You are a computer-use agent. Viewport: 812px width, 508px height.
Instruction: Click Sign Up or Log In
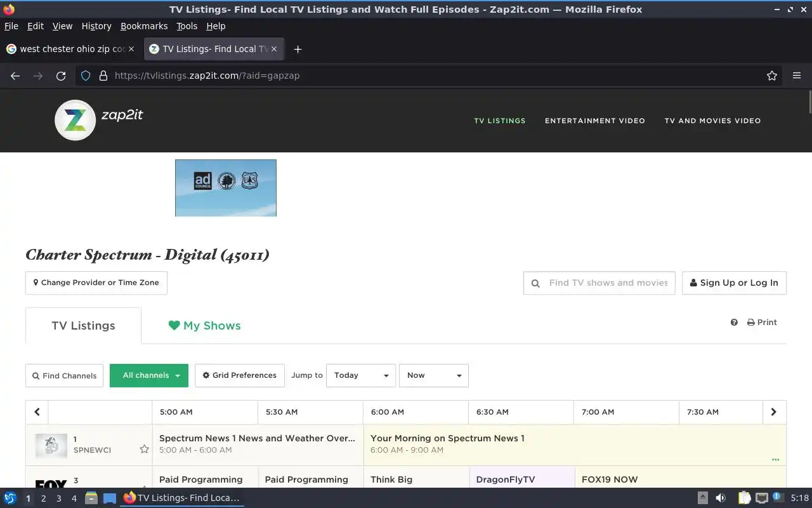(x=734, y=283)
